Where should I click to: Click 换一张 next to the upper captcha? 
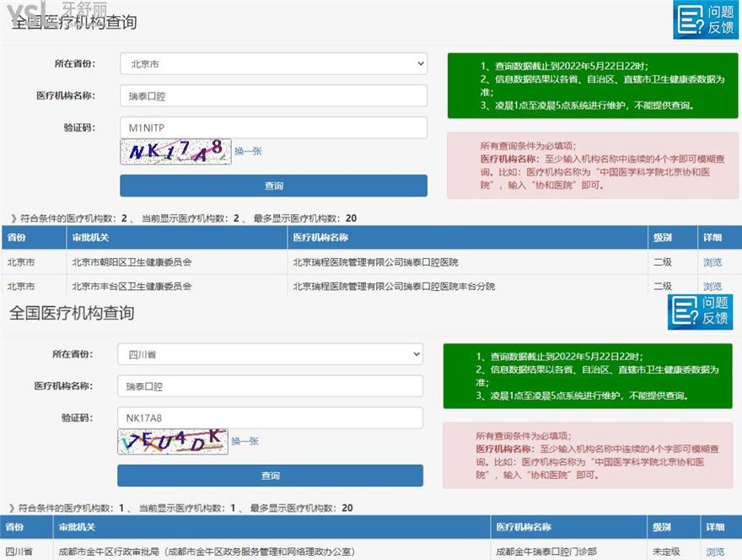click(x=248, y=151)
